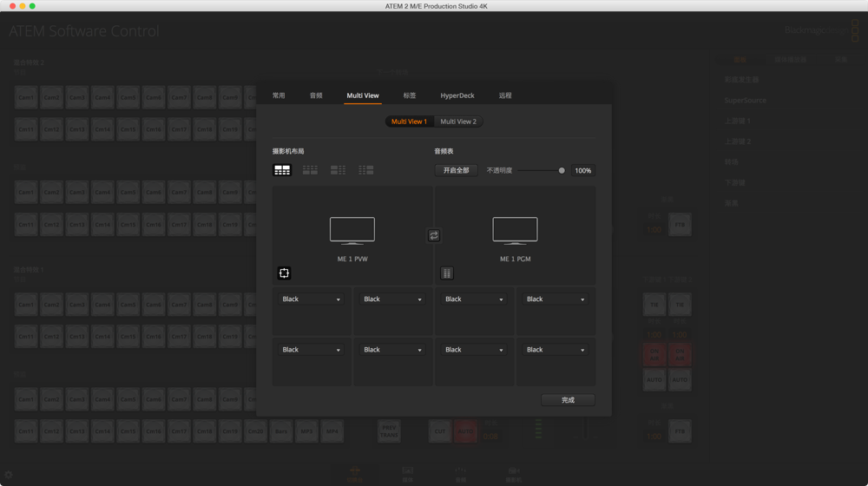Viewport: 868px width, 486px height.
Task: Open second Black dropdown in top row
Action: coord(392,299)
